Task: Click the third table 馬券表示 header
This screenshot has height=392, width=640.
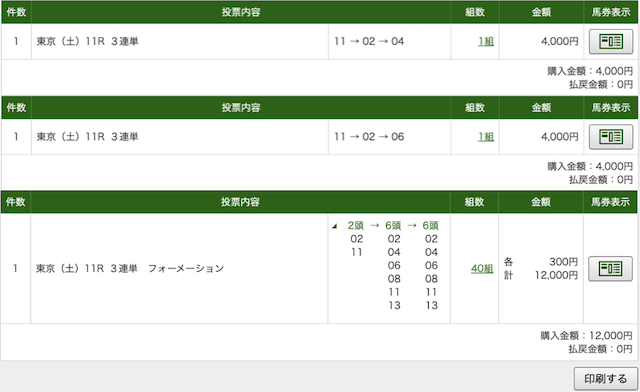Action: pos(611,202)
